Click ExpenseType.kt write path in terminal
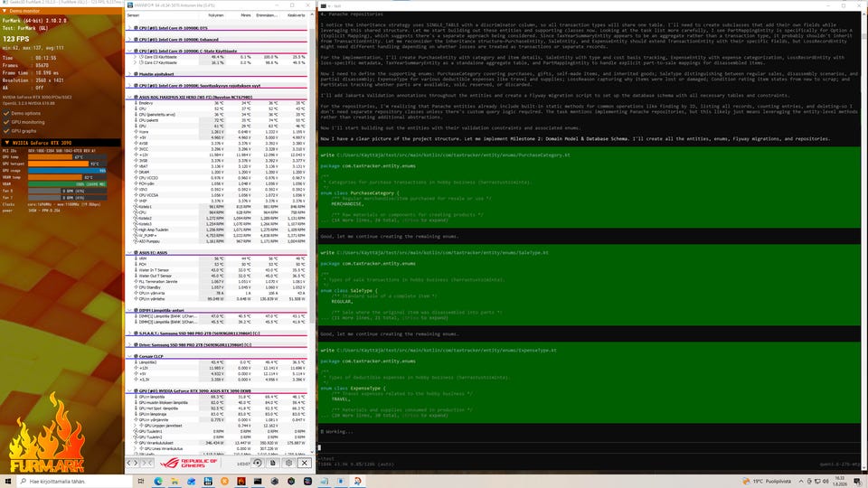This screenshot has width=868, height=488. (x=446, y=351)
